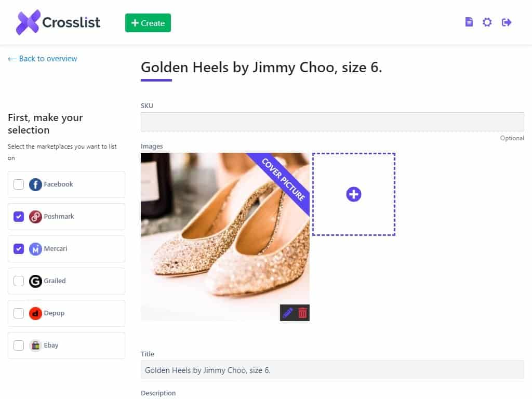Click the Poshmark marketplace logo
532x399 pixels.
(35, 217)
